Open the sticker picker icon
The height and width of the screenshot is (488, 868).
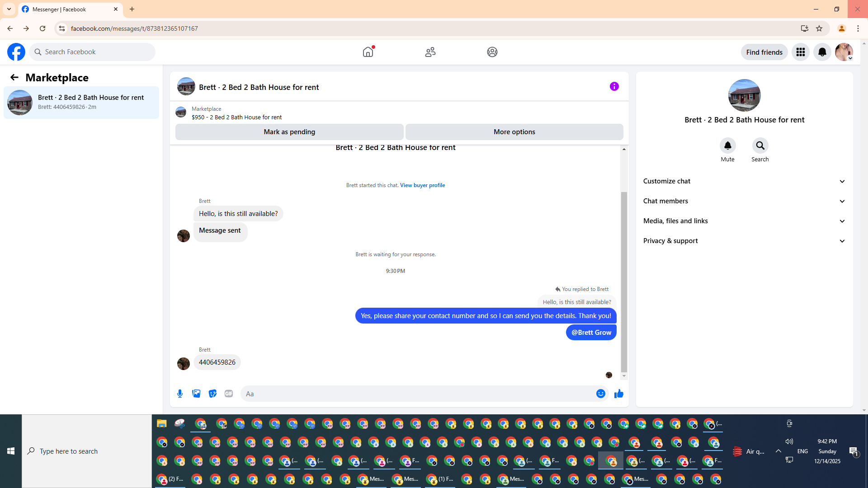pos(212,394)
